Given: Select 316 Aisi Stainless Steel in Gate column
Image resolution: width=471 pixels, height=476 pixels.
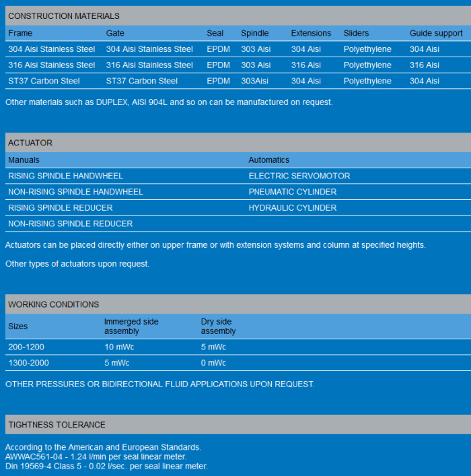Looking at the screenshot, I should tap(149, 65).
